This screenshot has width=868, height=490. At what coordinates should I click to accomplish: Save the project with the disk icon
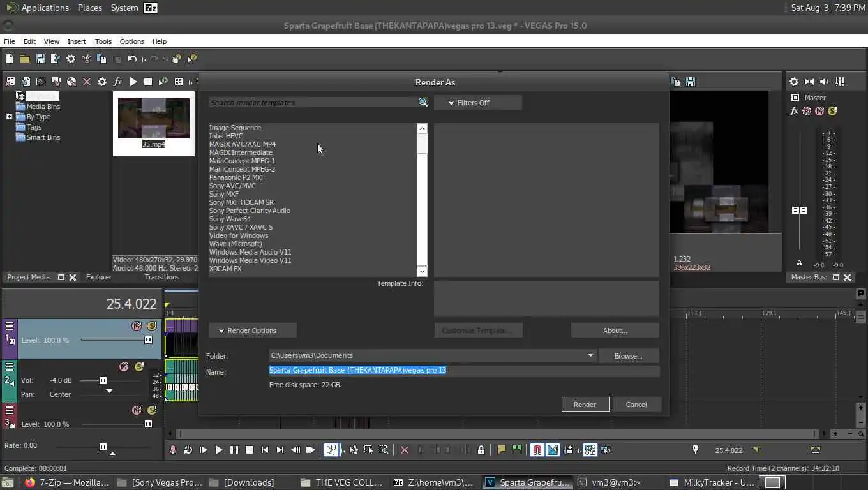[40, 59]
